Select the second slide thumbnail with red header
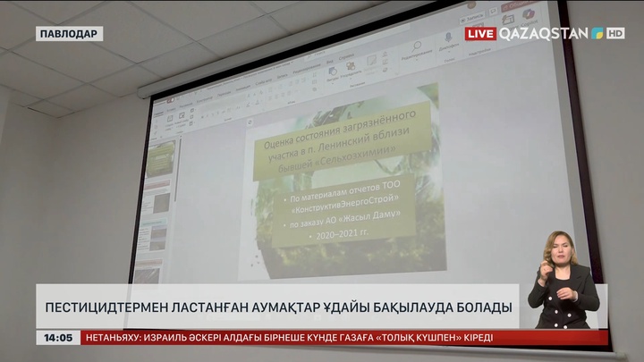 157,198
